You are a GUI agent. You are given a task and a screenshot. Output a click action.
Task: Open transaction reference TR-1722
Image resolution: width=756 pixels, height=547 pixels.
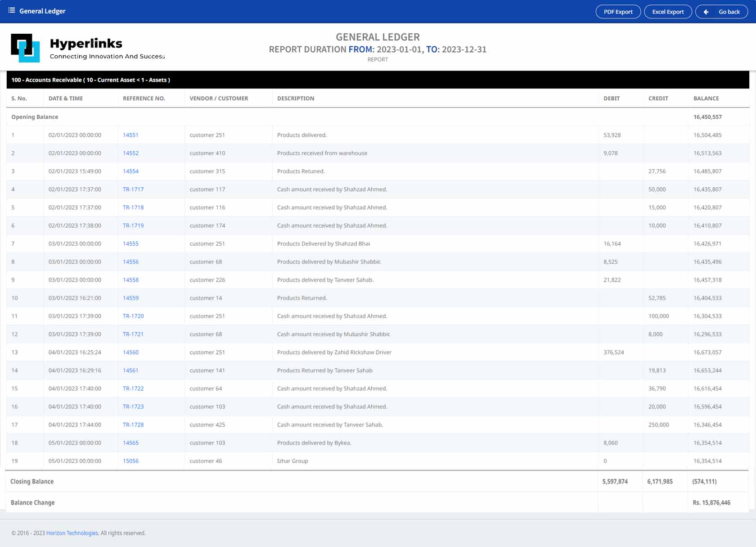click(133, 389)
